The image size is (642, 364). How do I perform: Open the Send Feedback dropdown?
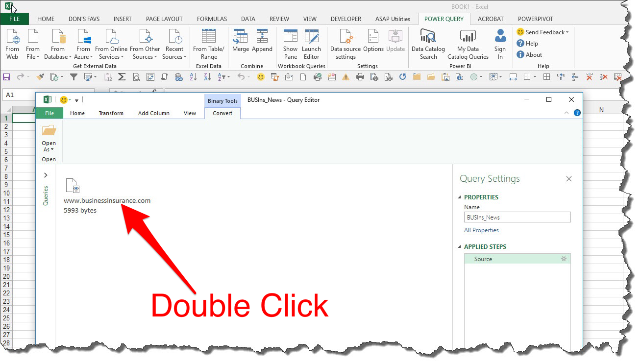click(542, 31)
